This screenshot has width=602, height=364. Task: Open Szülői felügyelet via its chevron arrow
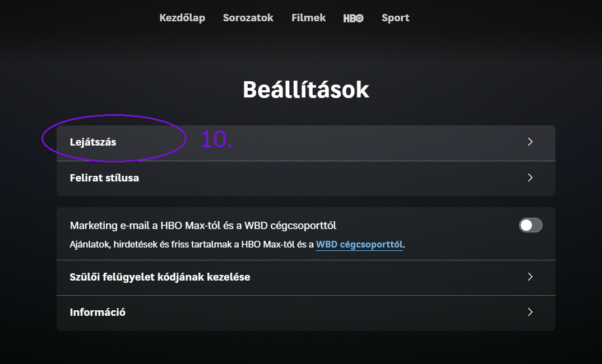pyautogui.click(x=530, y=277)
